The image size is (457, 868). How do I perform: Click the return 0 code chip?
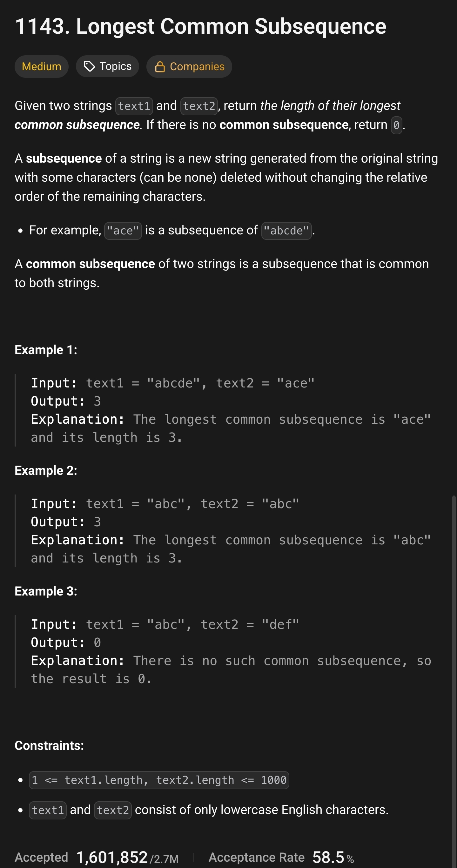point(396,125)
